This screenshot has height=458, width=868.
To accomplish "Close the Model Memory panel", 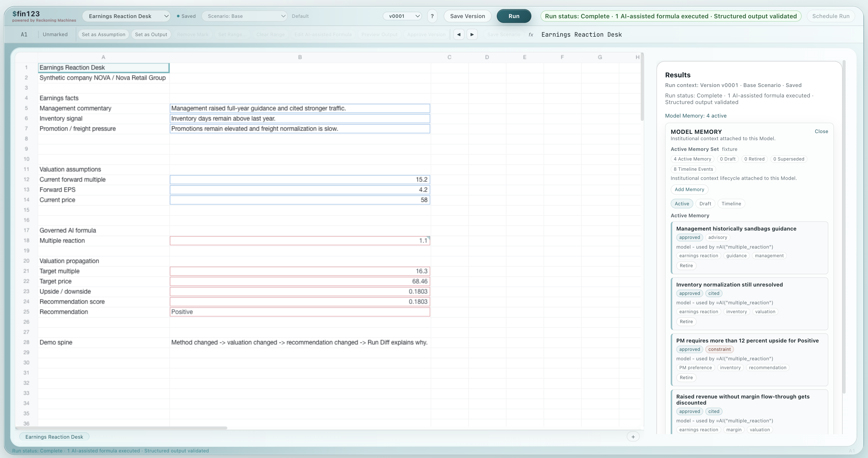I will pyautogui.click(x=821, y=132).
